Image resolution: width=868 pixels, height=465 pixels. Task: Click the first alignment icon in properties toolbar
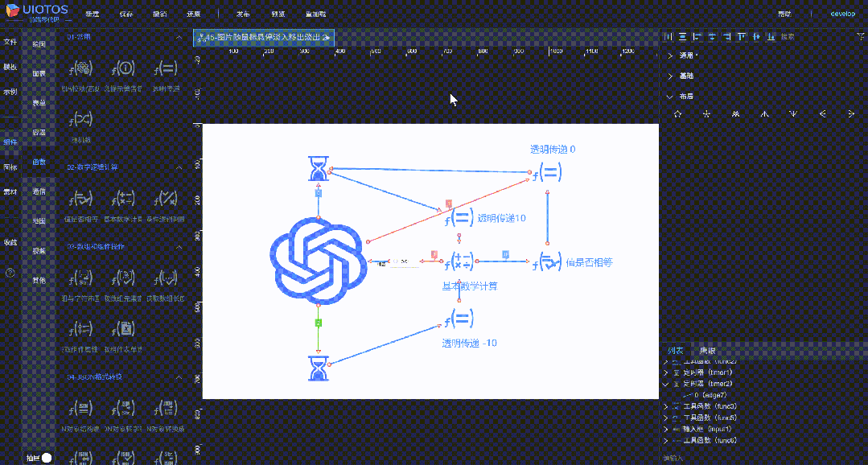[668, 36]
